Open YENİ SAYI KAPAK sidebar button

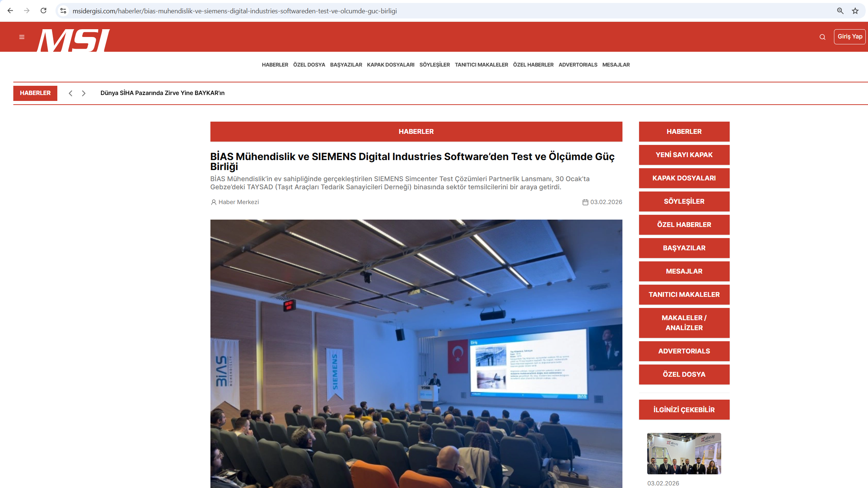[684, 155]
